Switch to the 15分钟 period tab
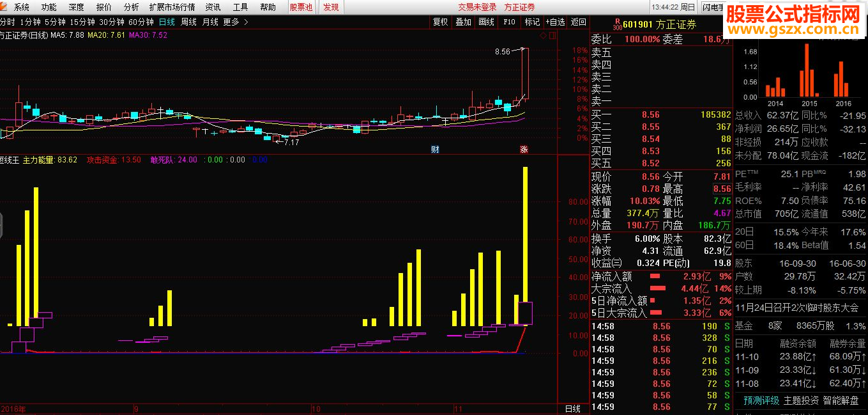Screen dimensions: 868x415 [x=82, y=22]
